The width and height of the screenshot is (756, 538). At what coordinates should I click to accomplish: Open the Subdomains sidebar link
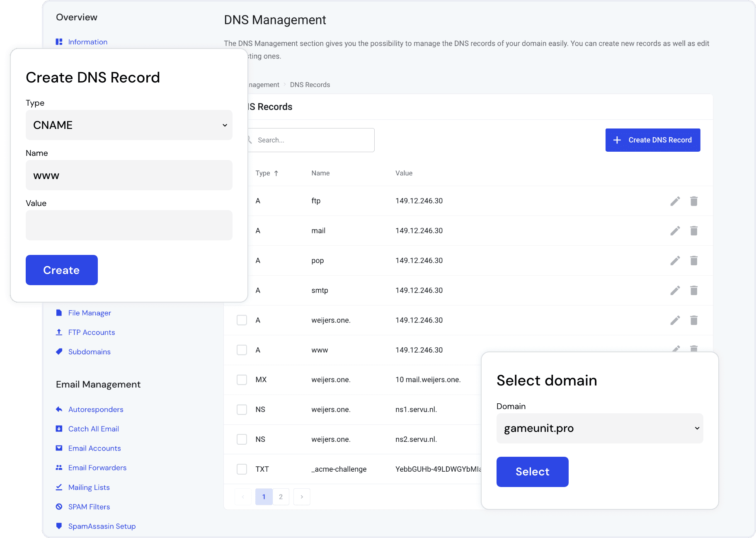click(89, 351)
